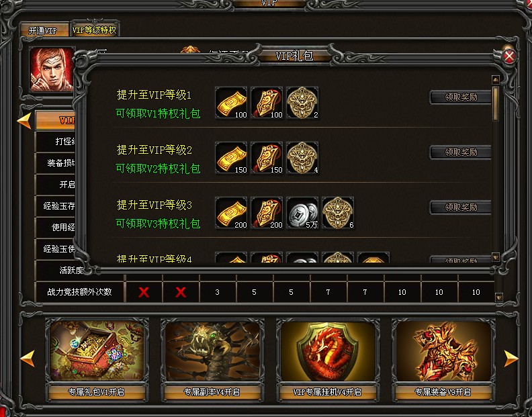Open the 专属副本V4开启 spider banner
This screenshot has height=417, width=532.
pos(212,360)
